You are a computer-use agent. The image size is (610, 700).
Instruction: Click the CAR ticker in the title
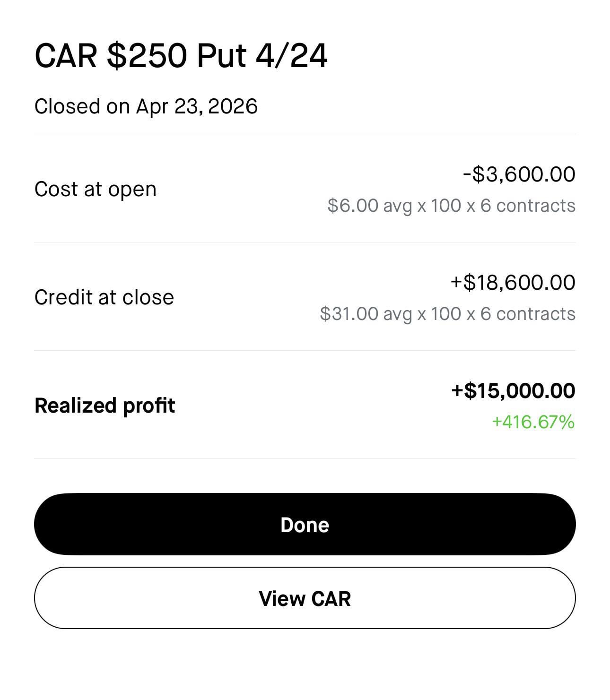pos(66,56)
